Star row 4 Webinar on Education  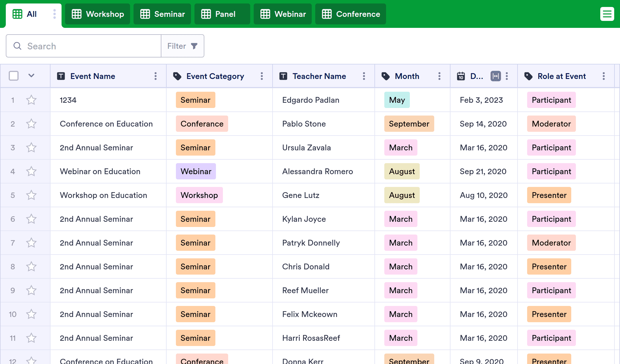click(31, 171)
